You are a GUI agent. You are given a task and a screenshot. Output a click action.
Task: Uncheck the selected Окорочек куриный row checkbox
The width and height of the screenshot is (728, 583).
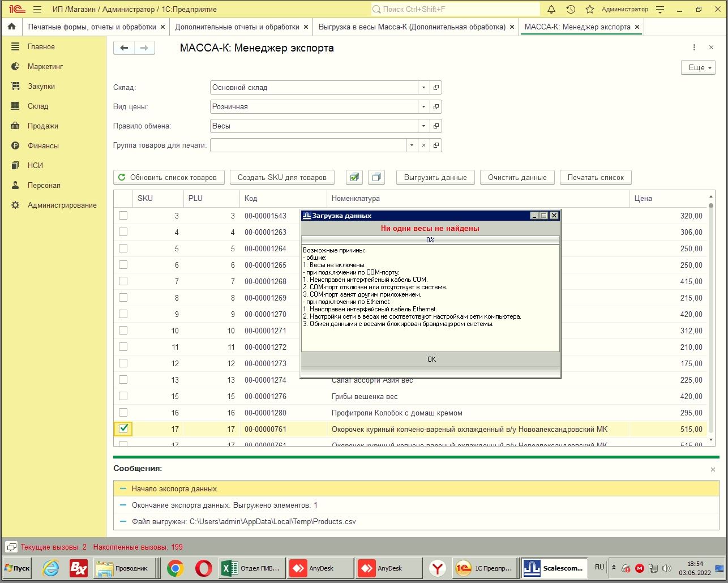click(x=123, y=429)
